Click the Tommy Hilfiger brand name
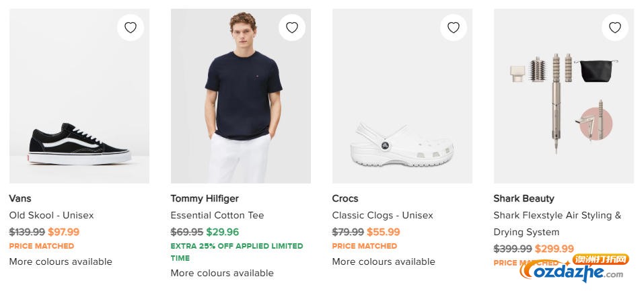 click(x=205, y=198)
